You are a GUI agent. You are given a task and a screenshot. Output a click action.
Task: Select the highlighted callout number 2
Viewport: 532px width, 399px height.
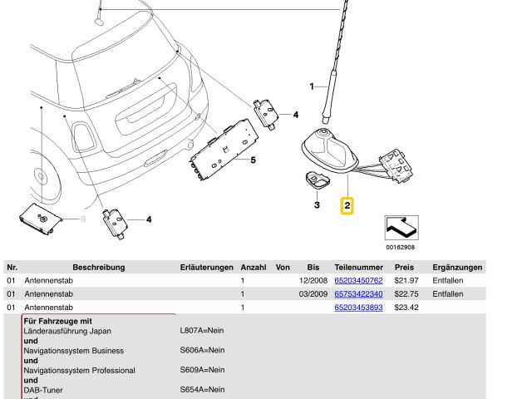347,204
